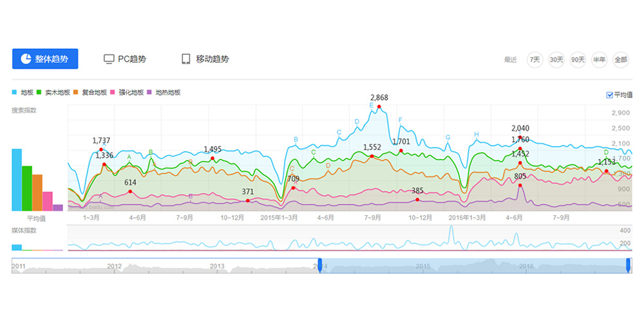Click the pie chart icon in 整体趋势
The width and height of the screenshot is (644, 322).
[x=26, y=59]
